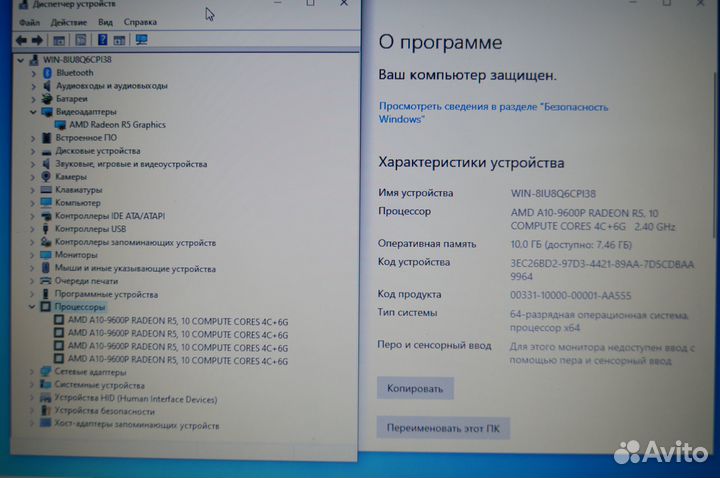The image size is (720, 478).
Task: Click the Очереди печати printer icon
Action: coord(45,281)
